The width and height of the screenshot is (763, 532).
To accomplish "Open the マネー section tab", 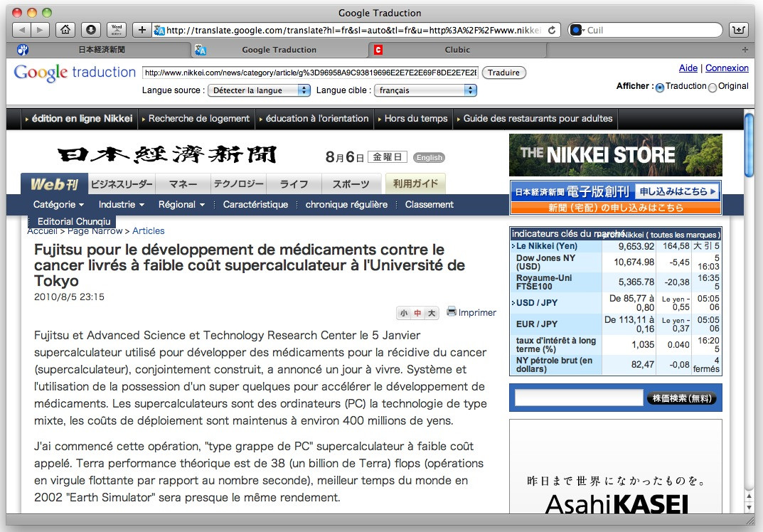I will coord(183,184).
